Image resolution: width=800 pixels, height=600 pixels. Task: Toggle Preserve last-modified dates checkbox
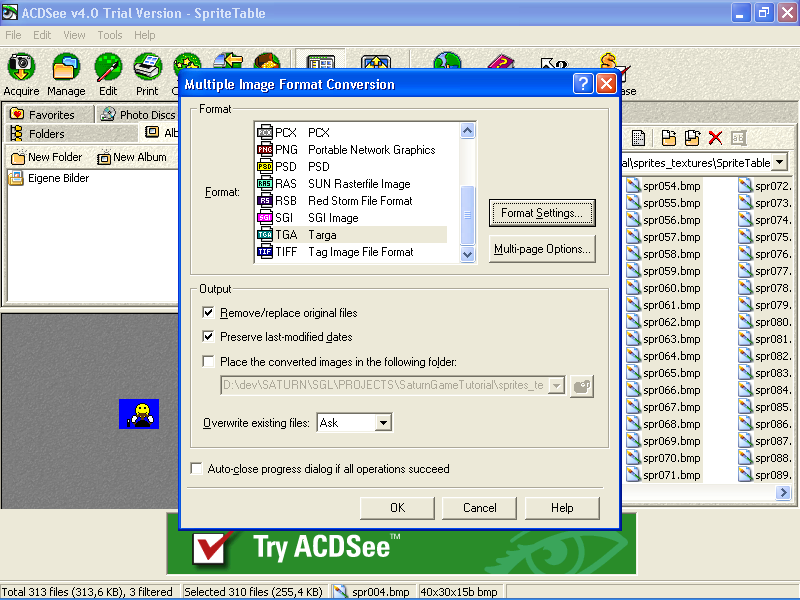208,336
